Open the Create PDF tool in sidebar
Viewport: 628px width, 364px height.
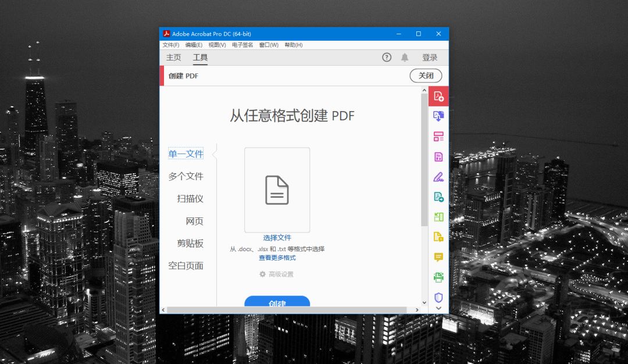coord(438,97)
